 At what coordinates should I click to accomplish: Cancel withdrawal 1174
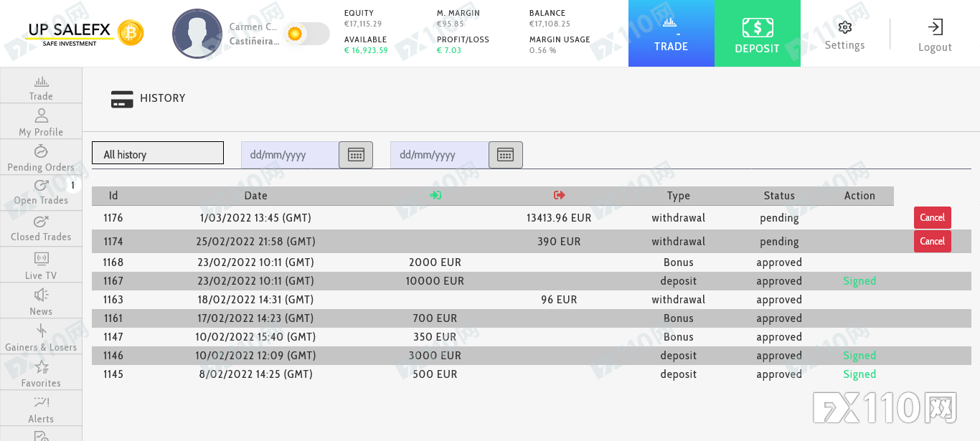932,242
